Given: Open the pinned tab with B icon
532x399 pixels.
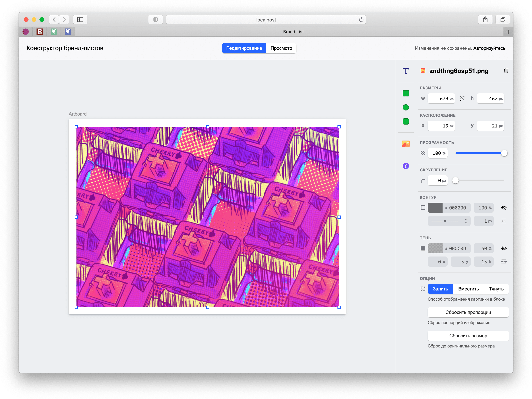Looking at the screenshot, I should (x=40, y=32).
